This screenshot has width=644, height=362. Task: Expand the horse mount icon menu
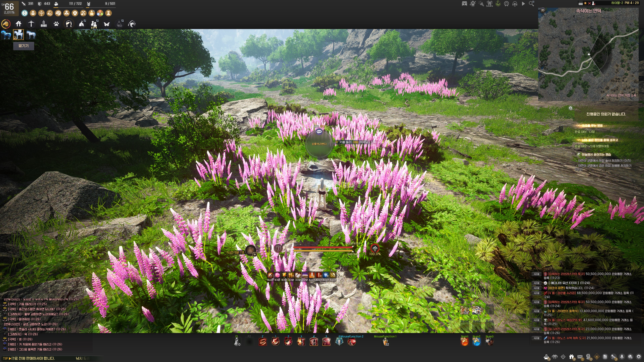pos(6,24)
